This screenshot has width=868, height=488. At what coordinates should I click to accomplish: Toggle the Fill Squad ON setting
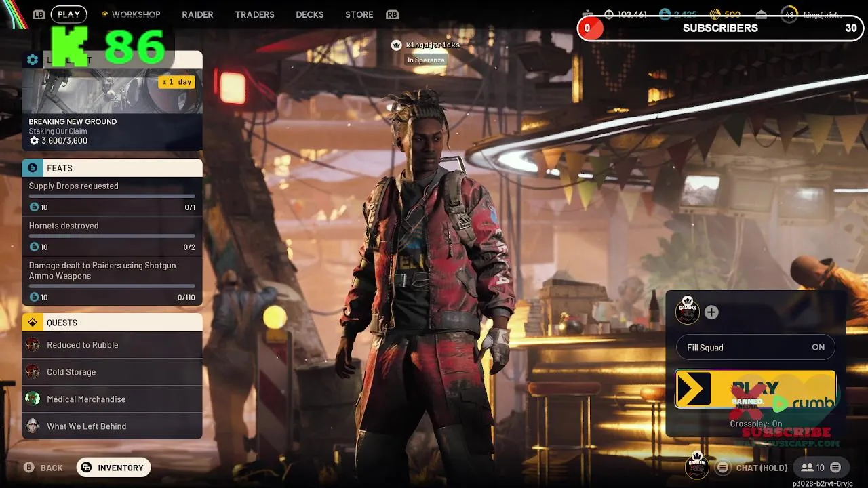(755, 348)
